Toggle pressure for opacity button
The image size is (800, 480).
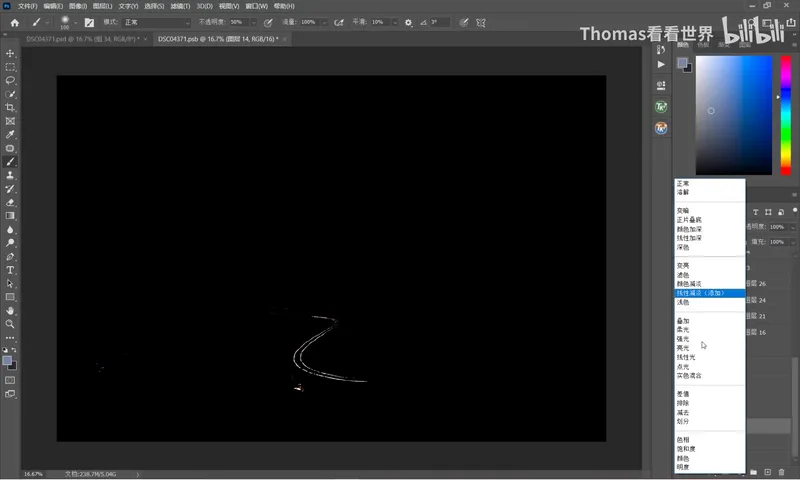point(268,22)
